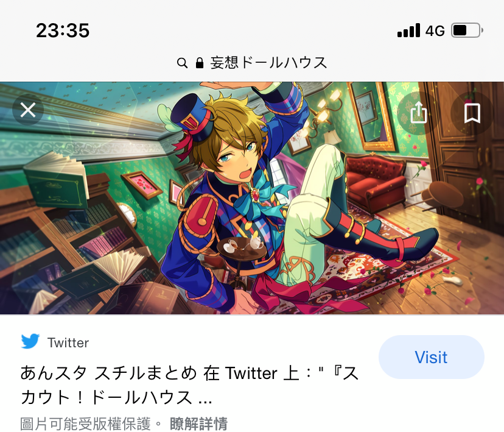This screenshot has height=432, width=504.
Task: Tap the Twitter source label
Action: [68, 342]
